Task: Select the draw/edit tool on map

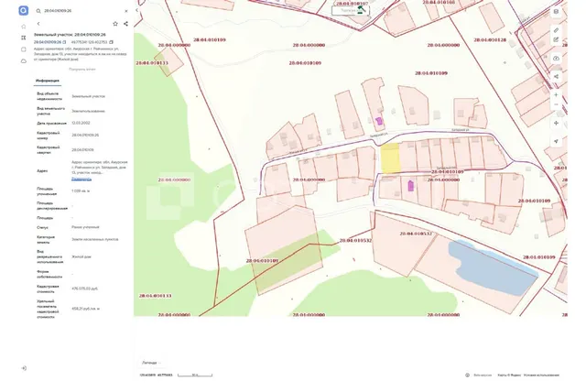Action: point(556,39)
